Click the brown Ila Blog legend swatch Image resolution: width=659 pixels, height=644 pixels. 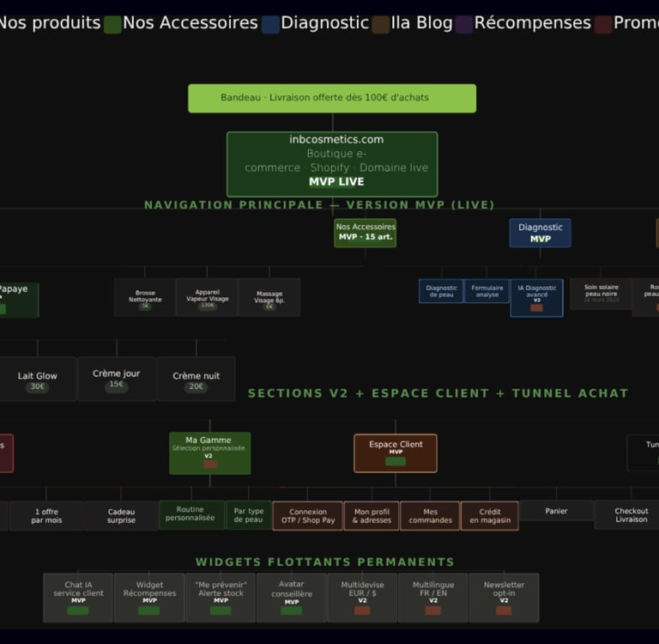[x=381, y=25]
